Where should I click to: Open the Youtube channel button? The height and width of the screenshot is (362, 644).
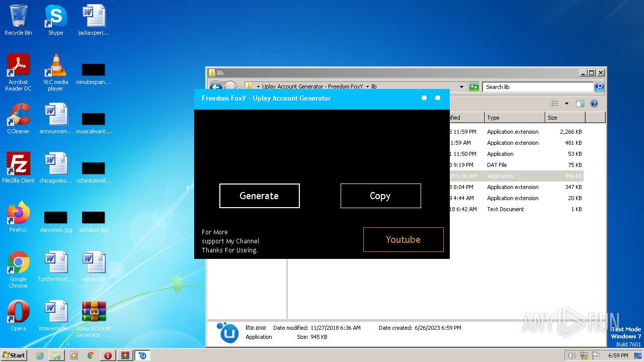point(403,239)
